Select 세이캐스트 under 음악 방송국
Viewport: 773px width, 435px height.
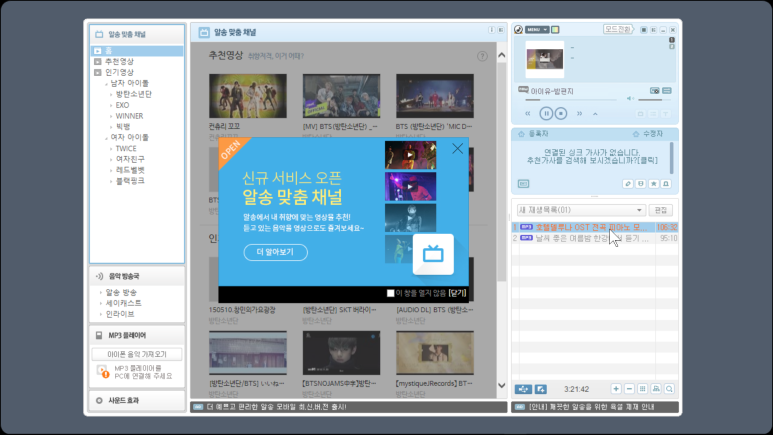coord(123,303)
